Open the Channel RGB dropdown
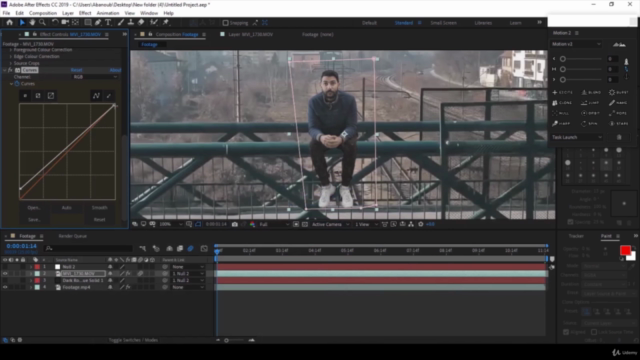The height and width of the screenshot is (360, 640). click(x=95, y=77)
